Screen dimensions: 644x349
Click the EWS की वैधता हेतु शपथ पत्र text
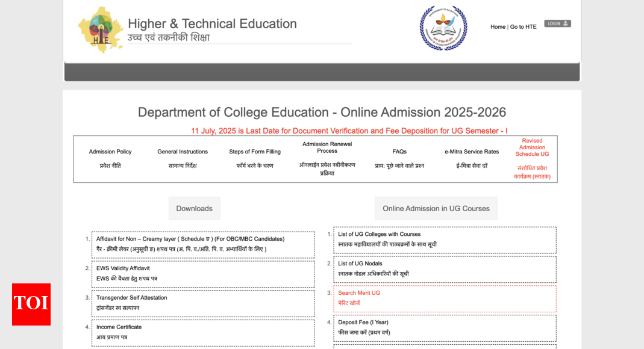pyautogui.click(x=127, y=279)
